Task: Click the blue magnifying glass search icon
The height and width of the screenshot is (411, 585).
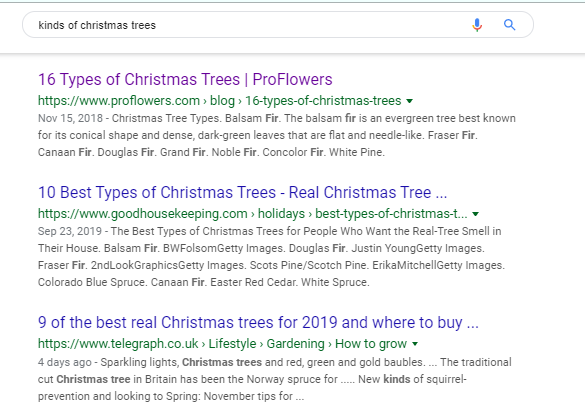Action: coord(510,25)
